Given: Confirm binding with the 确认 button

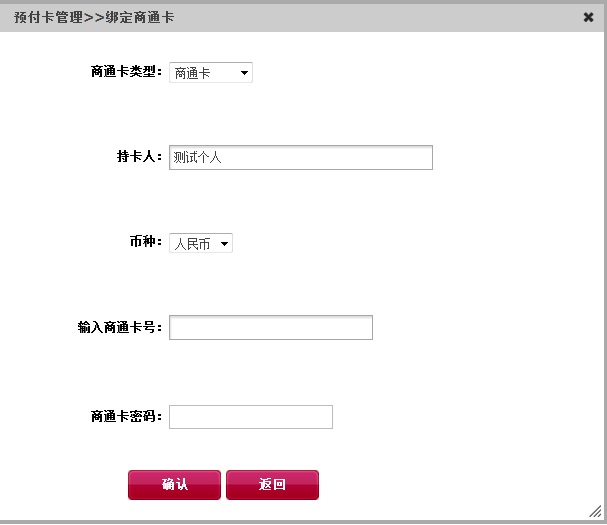Looking at the screenshot, I should coord(175,485).
